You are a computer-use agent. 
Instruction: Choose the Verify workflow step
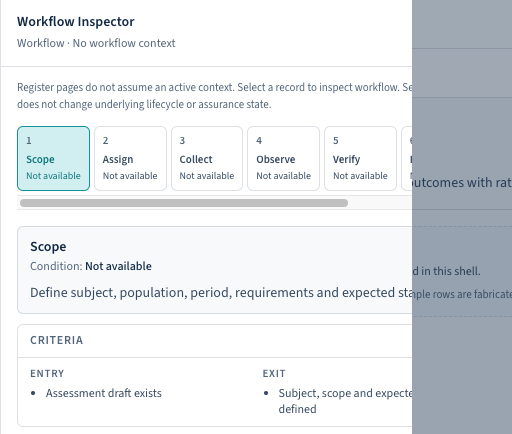pyautogui.click(x=360, y=158)
